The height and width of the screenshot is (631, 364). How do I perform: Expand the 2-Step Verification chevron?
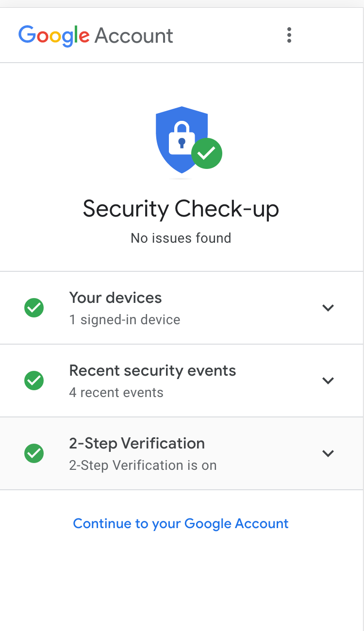point(328,453)
